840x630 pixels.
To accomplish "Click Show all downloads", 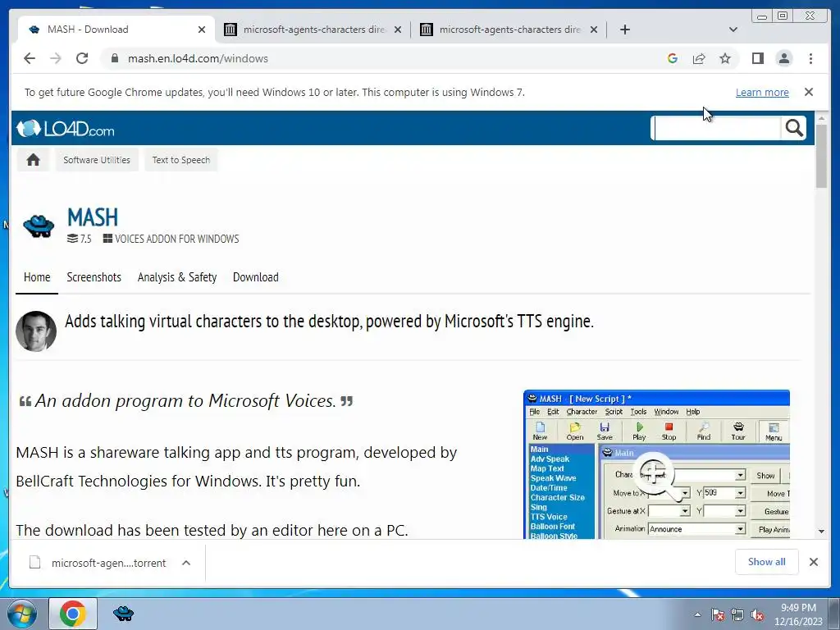I will click(x=767, y=562).
